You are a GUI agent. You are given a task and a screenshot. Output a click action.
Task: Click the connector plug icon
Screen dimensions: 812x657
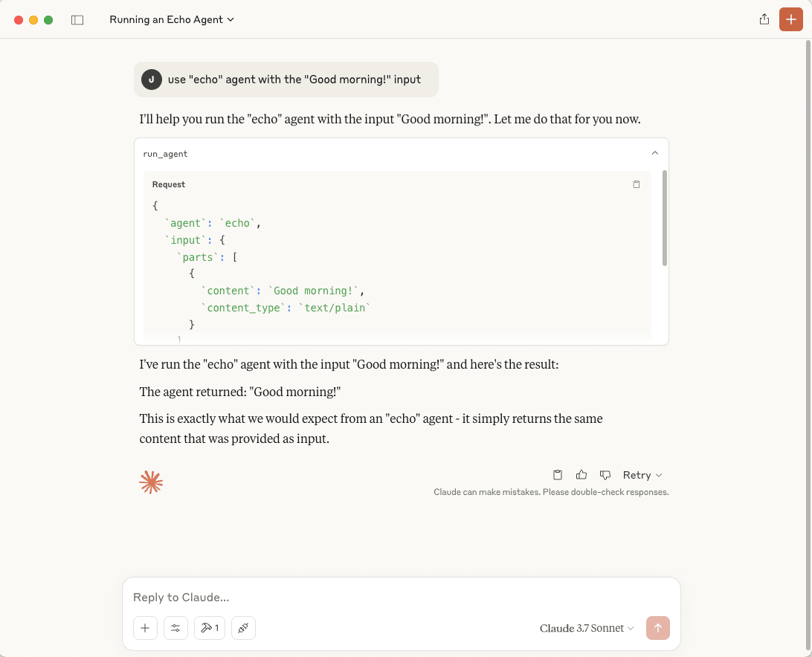click(243, 628)
